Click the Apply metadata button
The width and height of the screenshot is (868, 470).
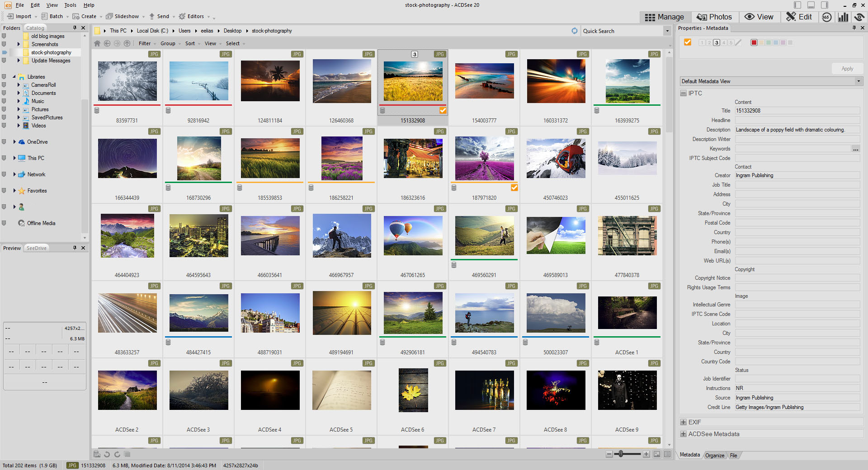tap(847, 69)
